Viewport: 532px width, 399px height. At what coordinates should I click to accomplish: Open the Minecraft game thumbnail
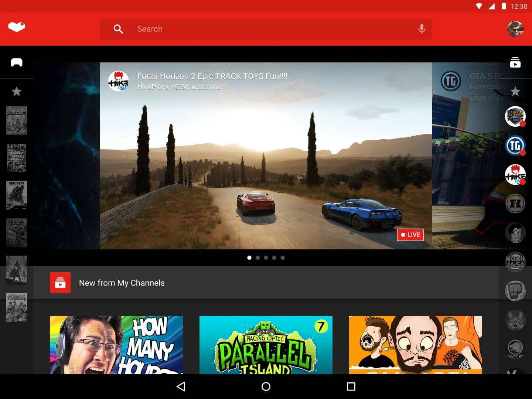click(x=16, y=121)
